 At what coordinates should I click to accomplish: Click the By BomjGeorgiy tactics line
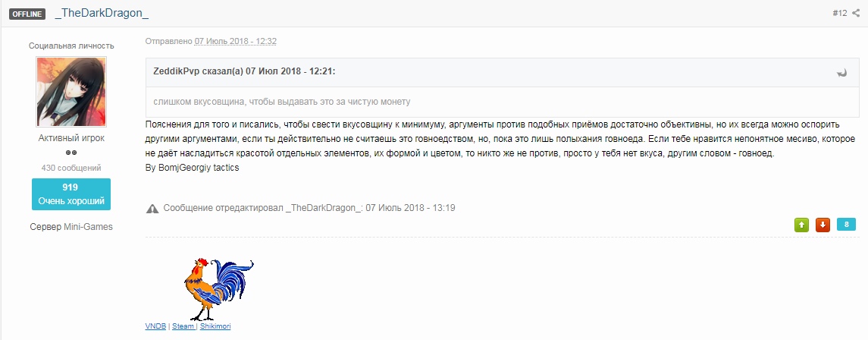click(192, 167)
